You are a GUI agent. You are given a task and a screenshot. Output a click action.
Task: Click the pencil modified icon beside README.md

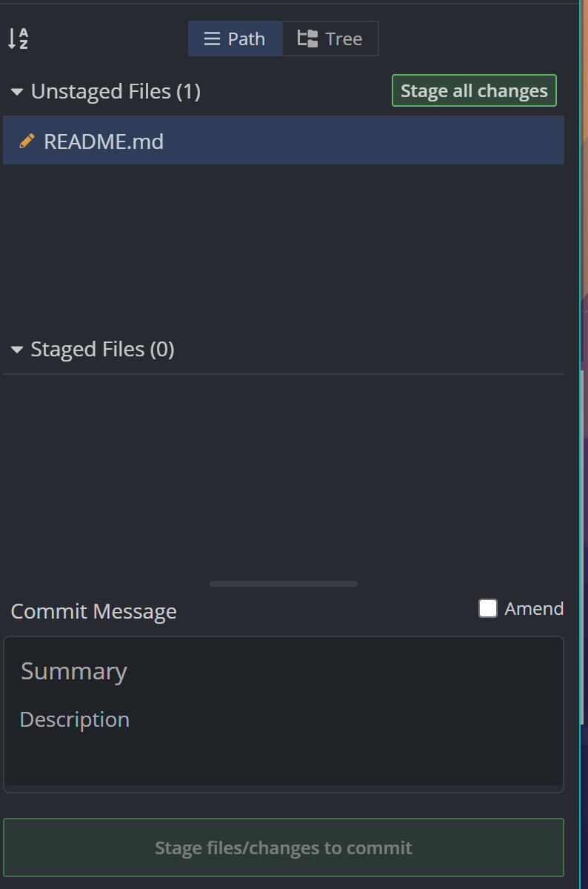(x=27, y=141)
